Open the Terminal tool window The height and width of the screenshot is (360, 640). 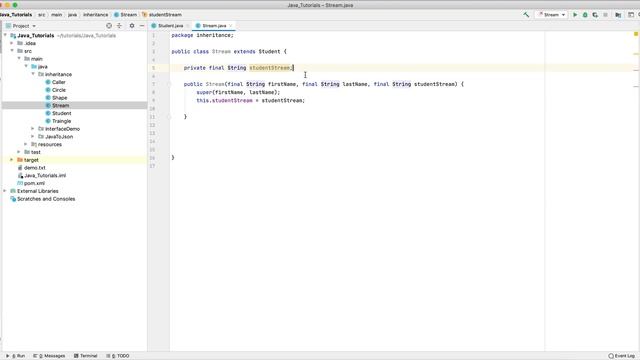pos(86,356)
